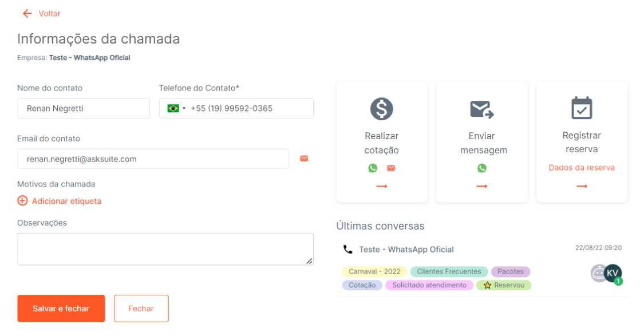
Task: Click the KV agent avatar
Action: [613, 273]
